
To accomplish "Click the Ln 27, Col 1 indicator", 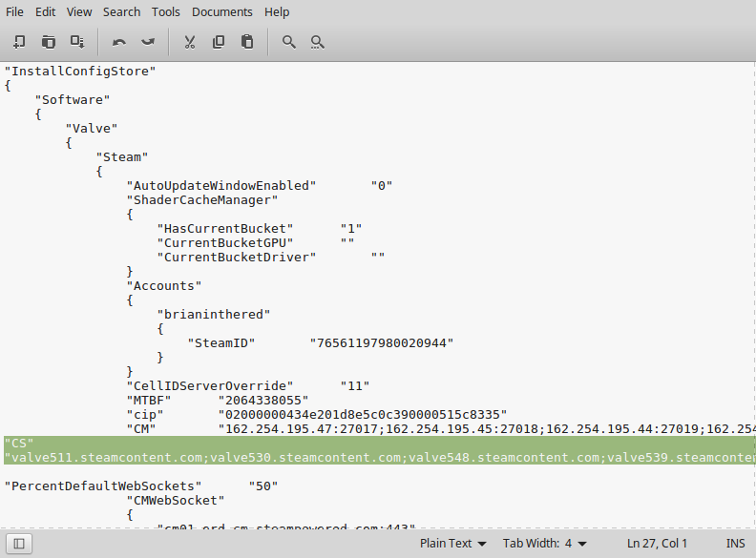I will pyautogui.click(x=657, y=544).
